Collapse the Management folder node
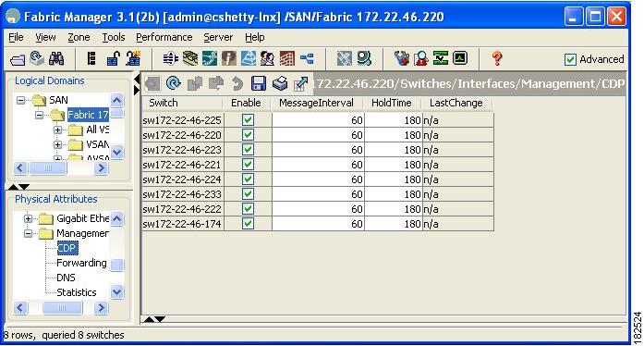The width and height of the screenshot is (644, 346). point(28,233)
